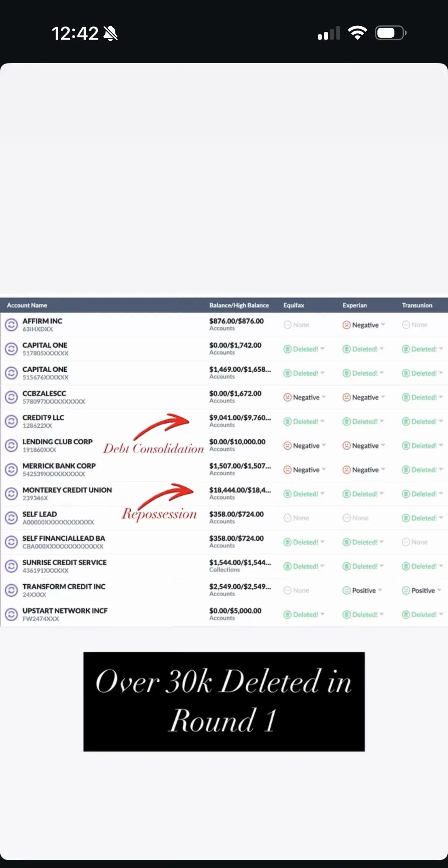Screen dimensions: 448x868
Task: Click the Account Name column header
Action: 27,305
